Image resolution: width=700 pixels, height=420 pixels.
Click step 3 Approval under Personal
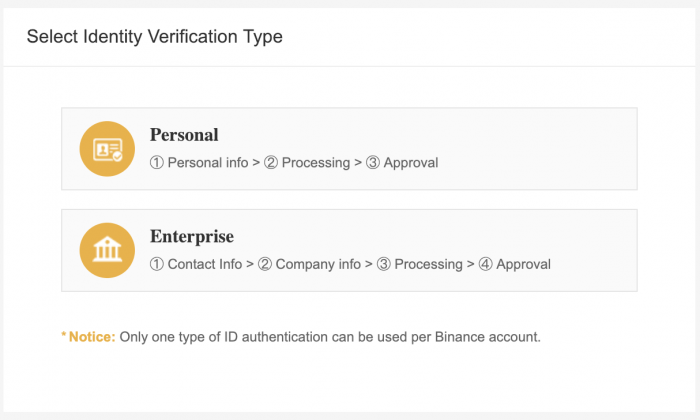(x=402, y=162)
